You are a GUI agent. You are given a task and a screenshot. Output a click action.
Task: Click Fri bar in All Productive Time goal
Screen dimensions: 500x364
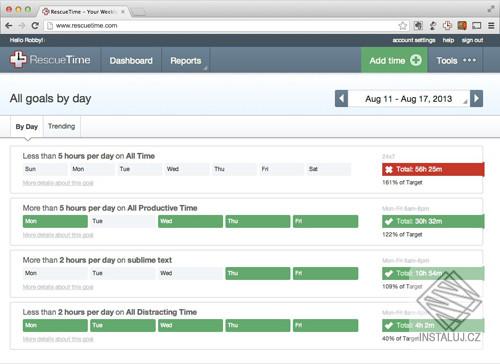coord(326,221)
